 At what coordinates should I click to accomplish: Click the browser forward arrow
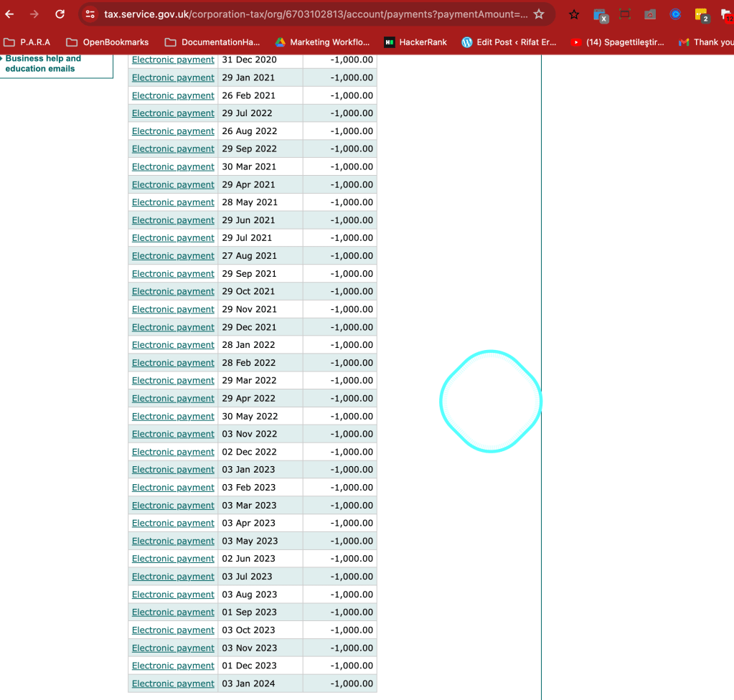[34, 14]
